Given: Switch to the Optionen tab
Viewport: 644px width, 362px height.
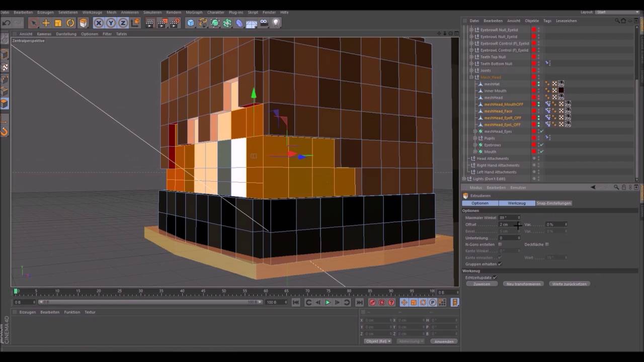Looking at the screenshot, I should pyautogui.click(x=480, y=203).
